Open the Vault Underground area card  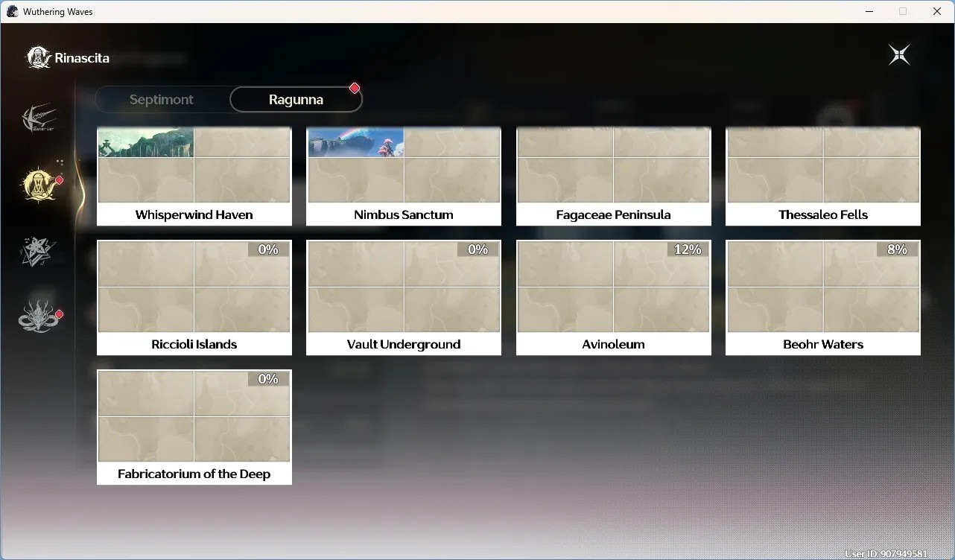pos(404,298)
